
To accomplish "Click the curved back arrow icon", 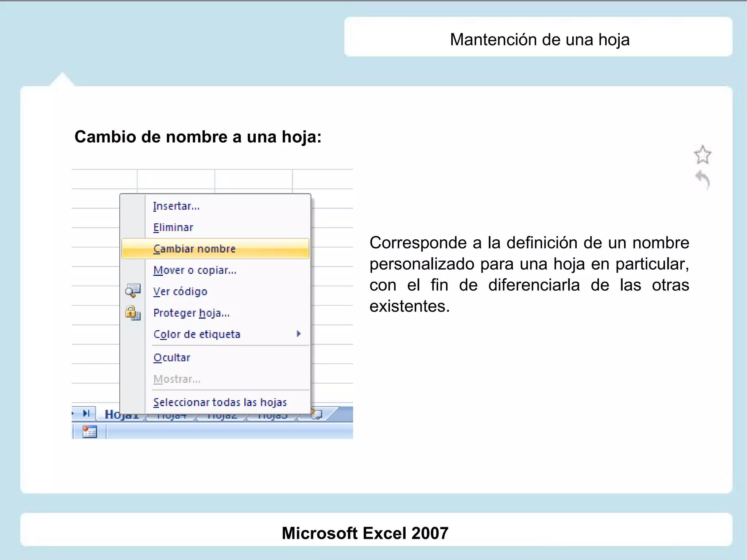I will [703, 180].
